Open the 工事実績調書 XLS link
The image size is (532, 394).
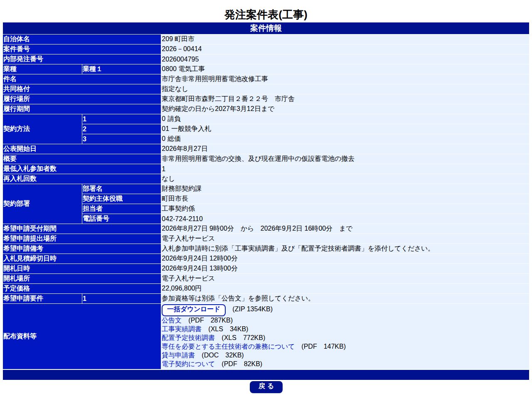[182, 329]
